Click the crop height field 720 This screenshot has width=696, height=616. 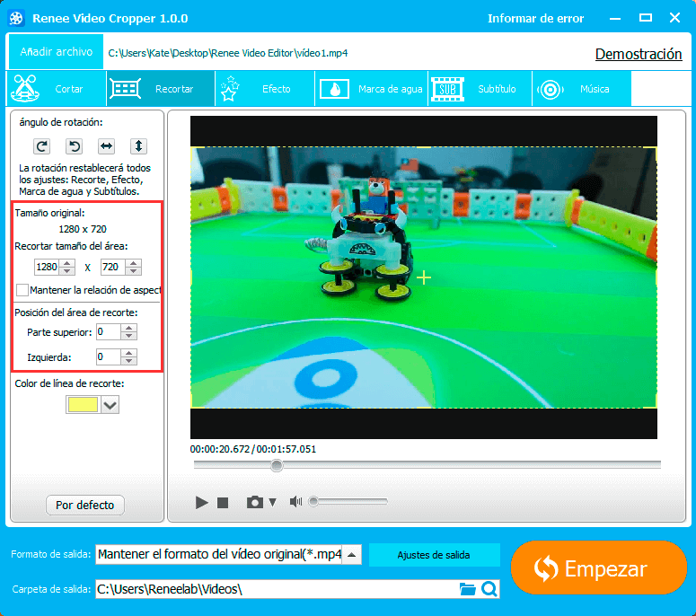tap(113, 267)
